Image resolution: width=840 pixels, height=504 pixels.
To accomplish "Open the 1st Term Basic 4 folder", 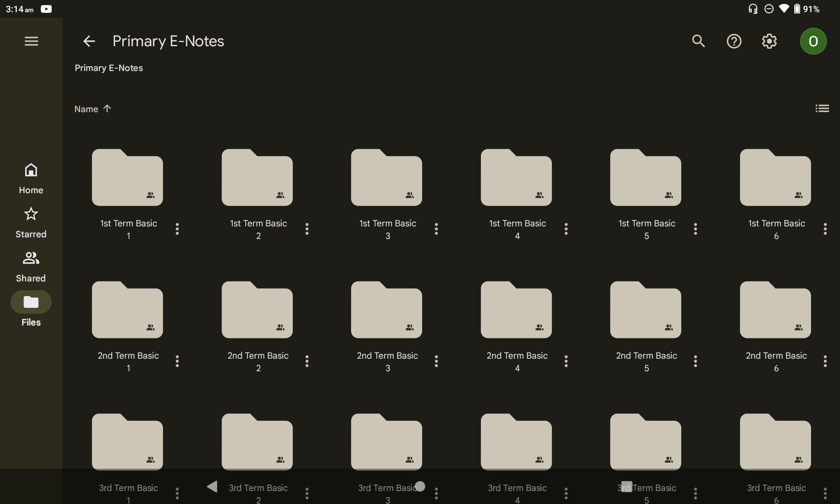I will (516, 178).
